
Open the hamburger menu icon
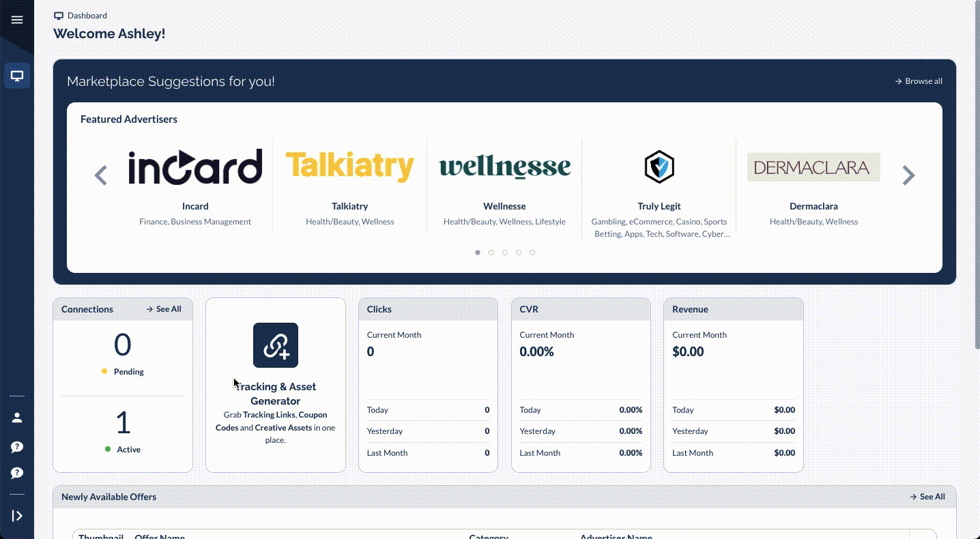(x=17, y=20)
